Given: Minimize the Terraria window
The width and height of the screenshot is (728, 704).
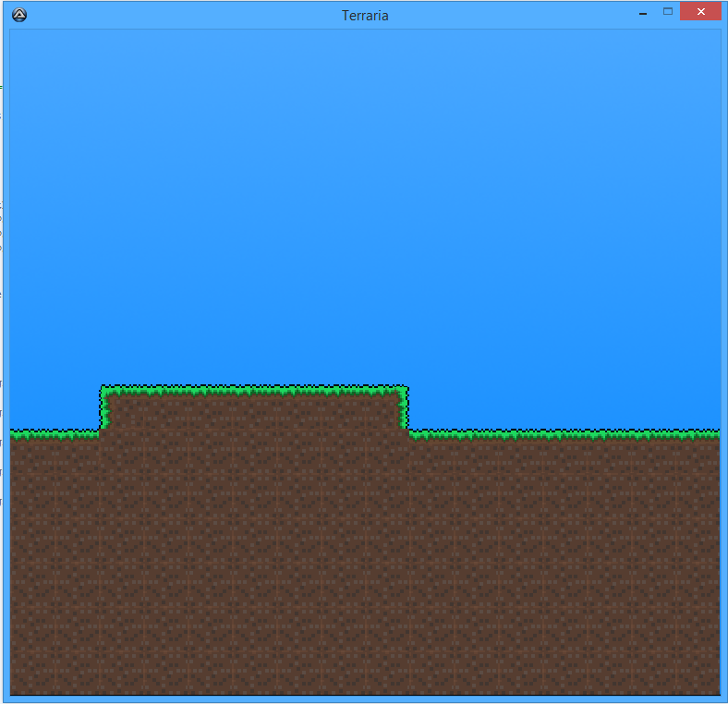Looking at the screenshot, I should 643,13.
